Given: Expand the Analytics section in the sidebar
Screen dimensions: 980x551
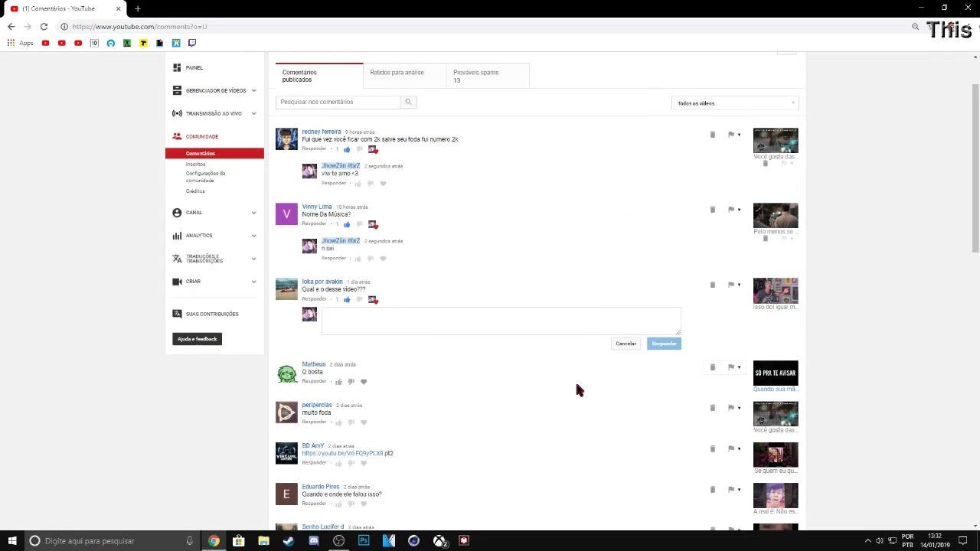Looking at the screenshot, I should (253, 236).
